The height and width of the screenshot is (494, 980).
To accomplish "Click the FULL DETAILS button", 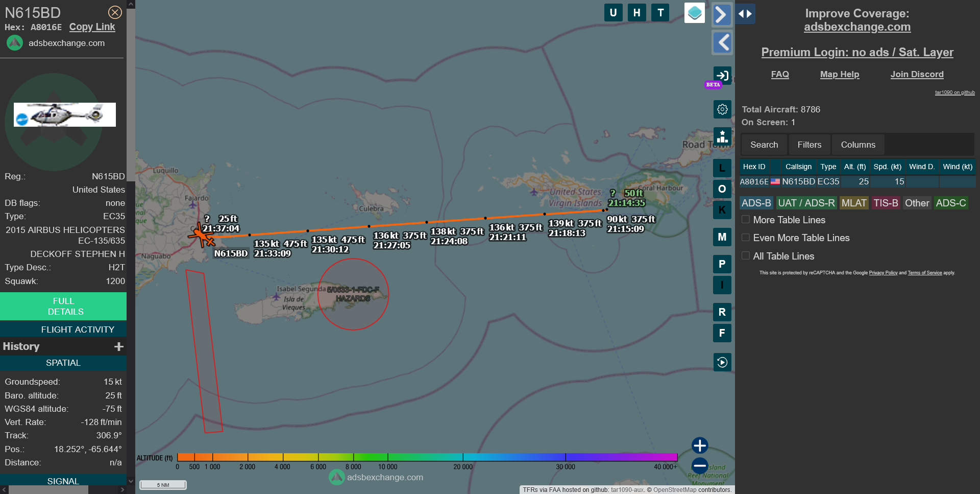I will pyautogui.click(x=63, y=307).
